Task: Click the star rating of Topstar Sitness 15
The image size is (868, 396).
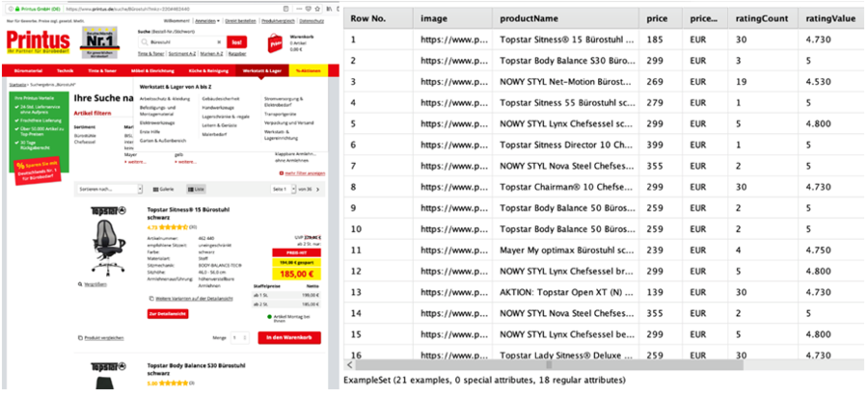Action: [x=174, y=226]
